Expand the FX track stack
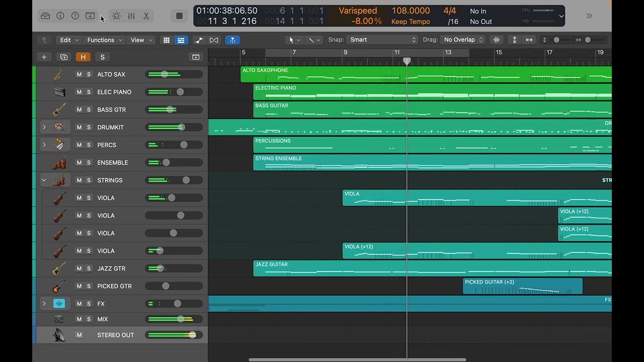The image size is (644, 362). click(x=44, y=304)
